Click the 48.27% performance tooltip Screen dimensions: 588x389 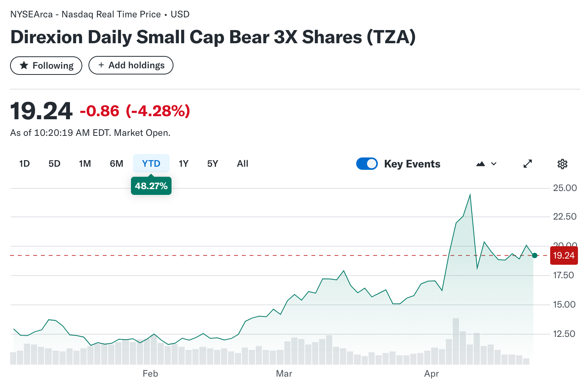(x=151, y=186)
